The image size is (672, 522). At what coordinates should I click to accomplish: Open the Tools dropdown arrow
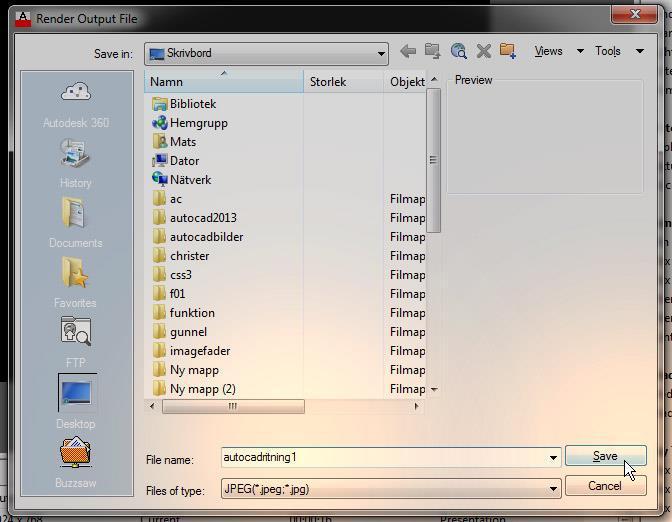(x=640, y=51)
